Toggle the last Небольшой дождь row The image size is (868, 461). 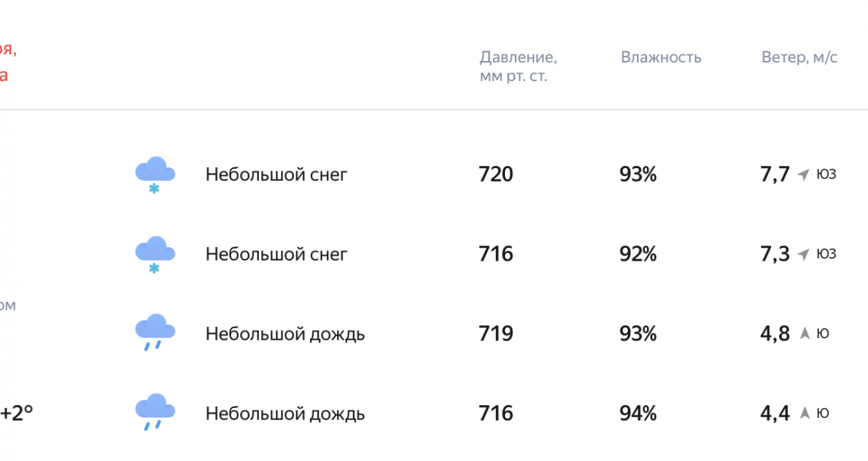pos(285,414)
